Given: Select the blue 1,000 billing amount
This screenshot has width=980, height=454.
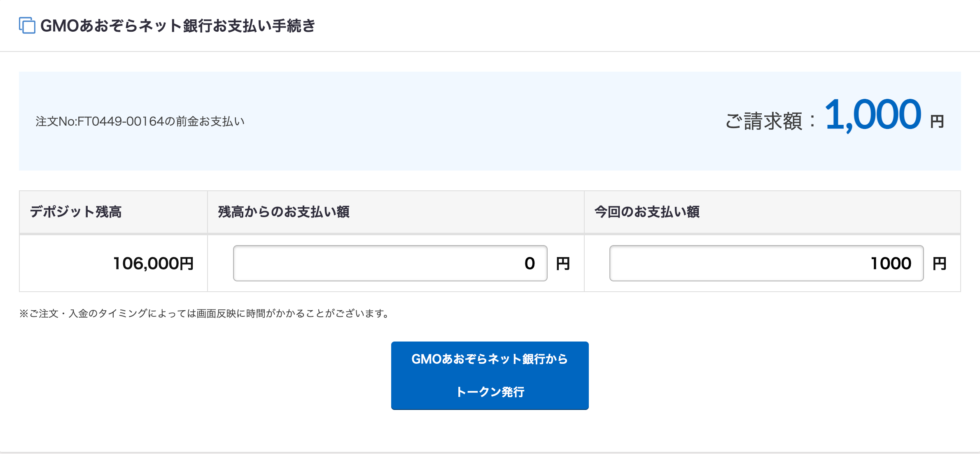Looking at the screenshot, I should coord(873,115).
